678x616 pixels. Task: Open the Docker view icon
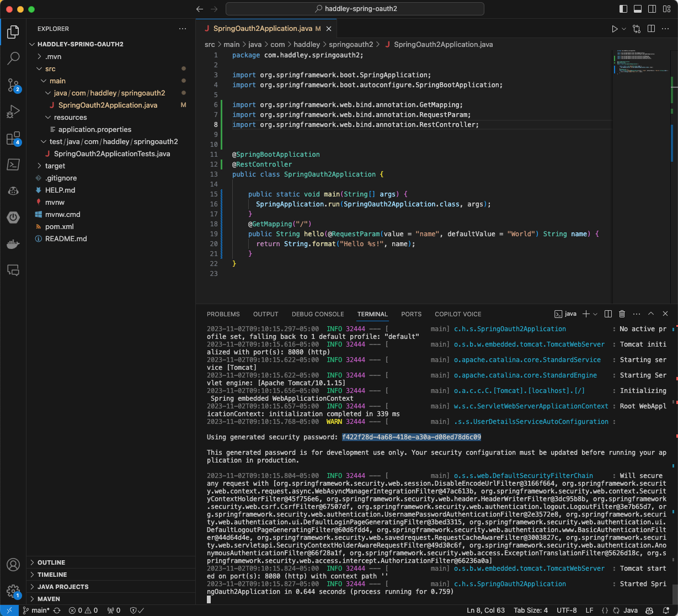[13, 244]
